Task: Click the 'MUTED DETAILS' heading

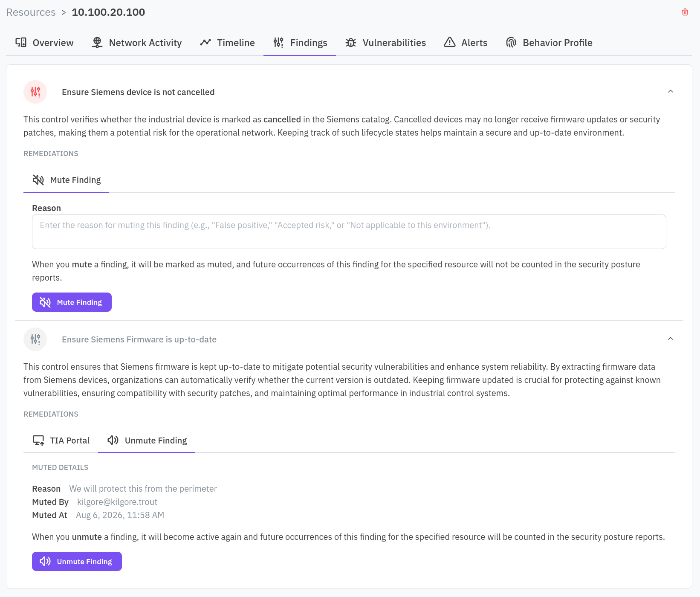Action: tap(60, 467)
